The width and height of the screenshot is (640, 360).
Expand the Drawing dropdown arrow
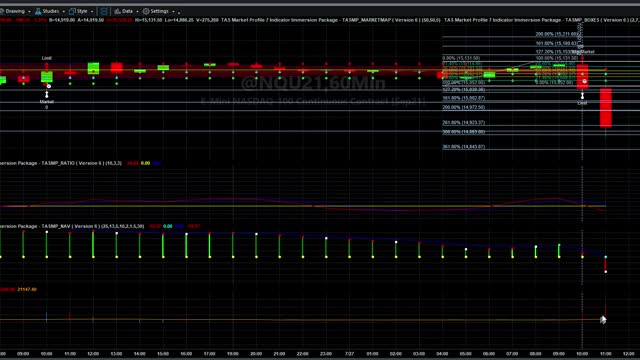29,11
